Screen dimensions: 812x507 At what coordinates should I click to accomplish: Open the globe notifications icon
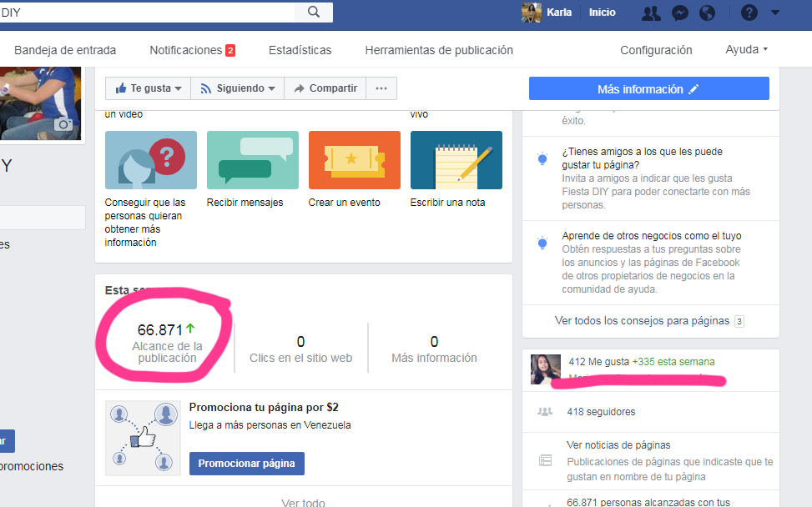pos(707,13)
